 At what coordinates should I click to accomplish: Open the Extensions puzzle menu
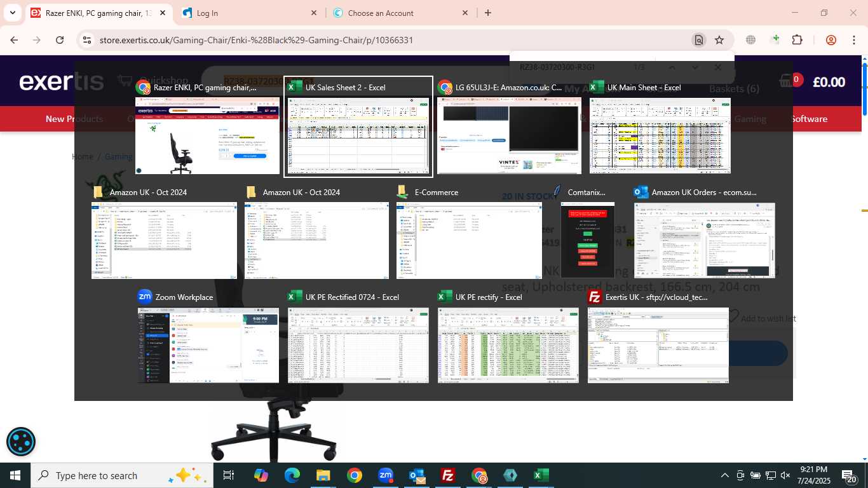tap(797, 40)
